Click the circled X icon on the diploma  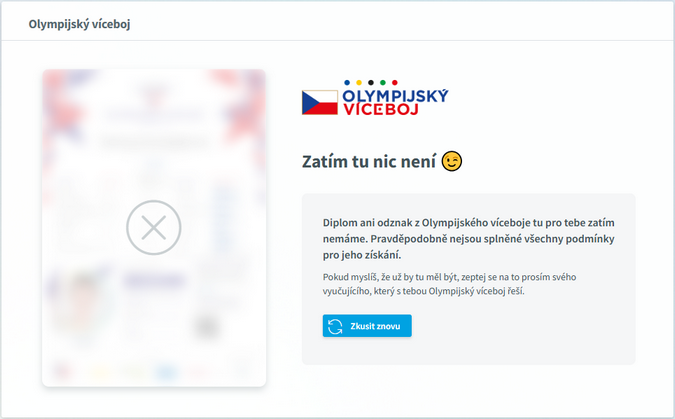coord(154,227)
